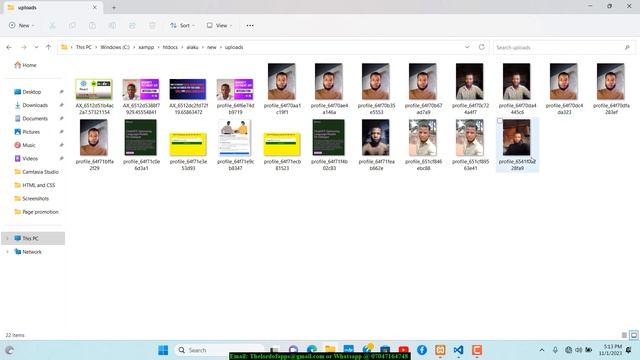Open the View dropdown

click(219, 25)
